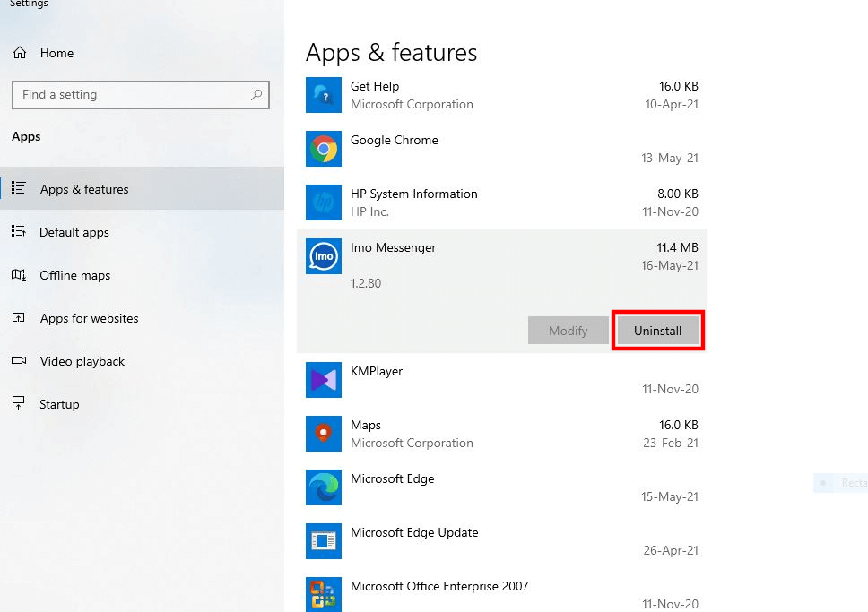This screenshot has height=612, width=868.
Task: Click the Video playback camera icon
Action: 18,361
